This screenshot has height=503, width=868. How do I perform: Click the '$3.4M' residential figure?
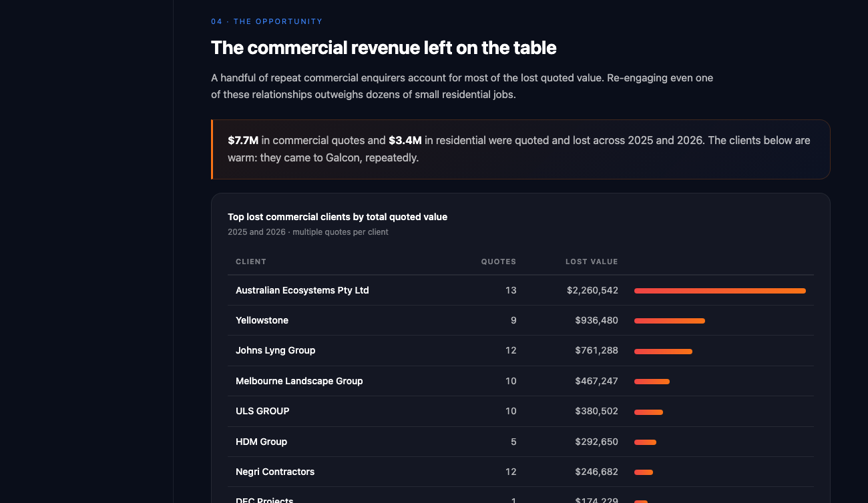pos(405,140)
